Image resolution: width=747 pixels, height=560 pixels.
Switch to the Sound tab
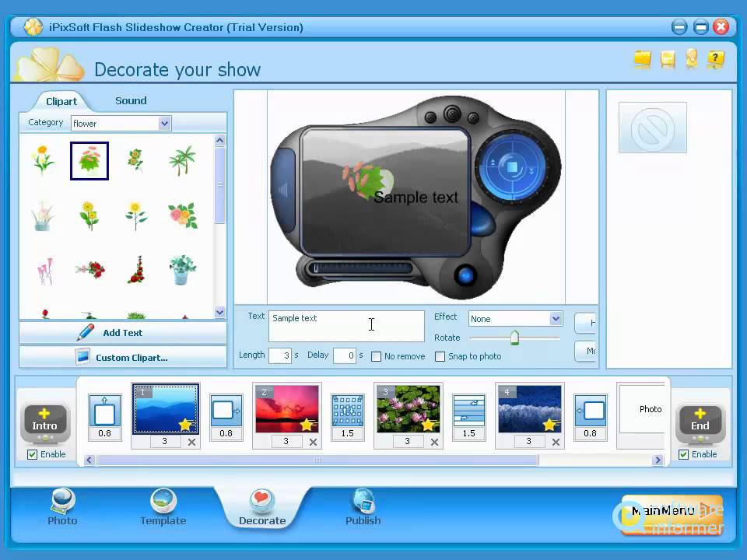(x=131, y=100)
